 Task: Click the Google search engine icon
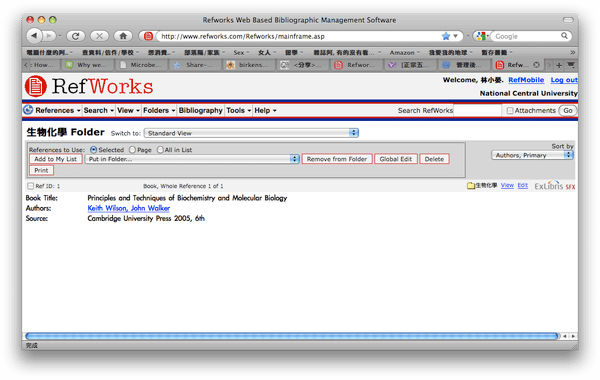click(x=481, y=36)
